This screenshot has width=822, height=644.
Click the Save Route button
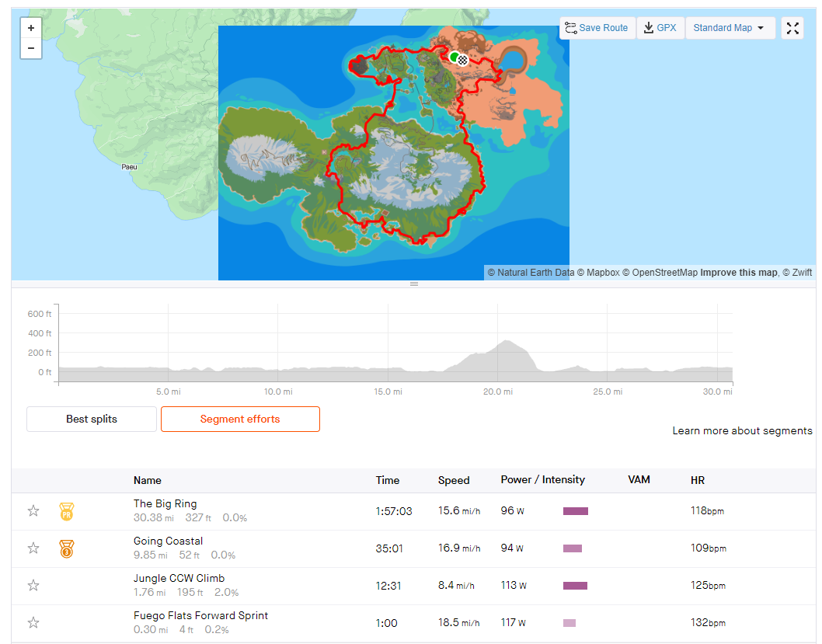(x=597, y=28)
